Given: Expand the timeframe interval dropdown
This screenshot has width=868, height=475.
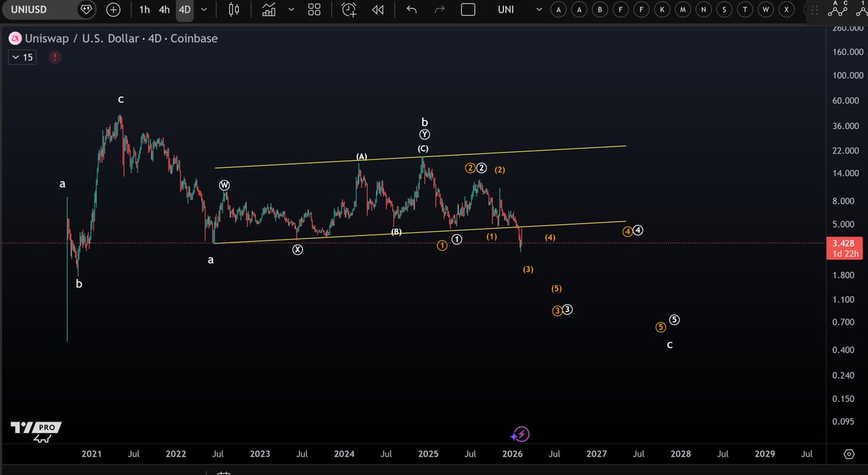Looking at the screenshot, I should pos(204,9).
